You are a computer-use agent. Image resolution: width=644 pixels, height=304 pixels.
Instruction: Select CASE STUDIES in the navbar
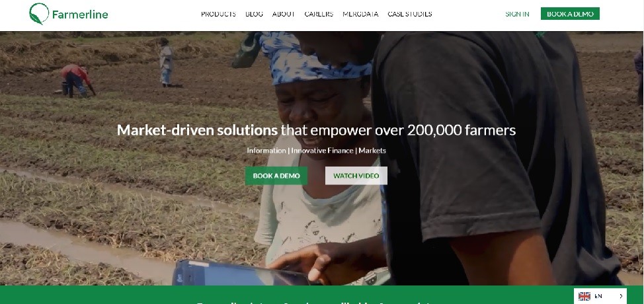click(410, 14)
